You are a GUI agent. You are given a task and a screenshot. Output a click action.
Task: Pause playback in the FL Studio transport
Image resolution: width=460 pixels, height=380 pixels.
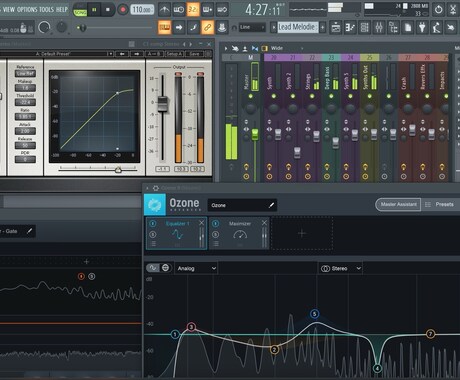click(94, 10)
